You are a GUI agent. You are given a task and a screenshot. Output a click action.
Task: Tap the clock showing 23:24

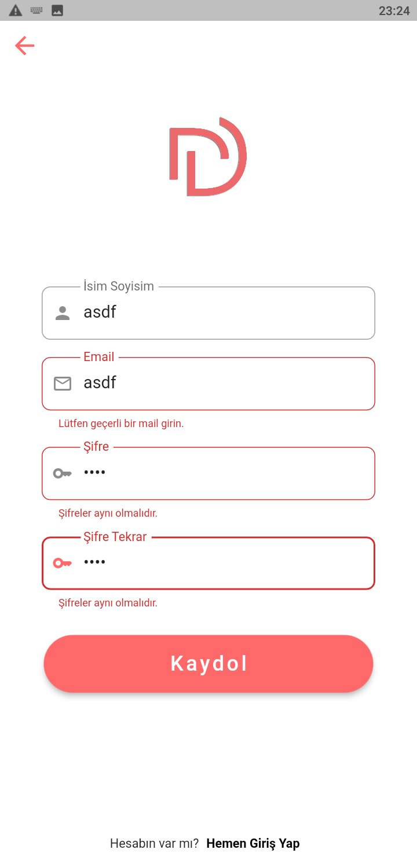pos(394,10)
